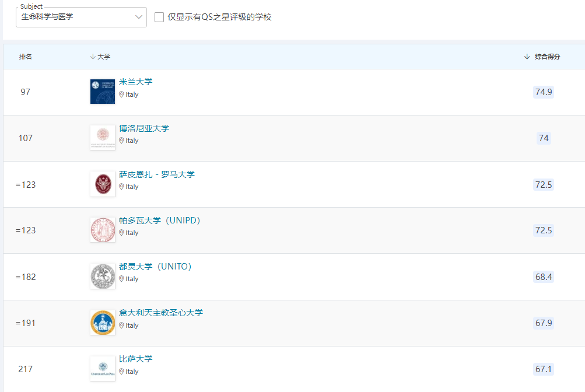This screenshot has height=392, width=585.
Task: Click score 72.5 for 萨皮恩扎 - 罗马大学
Action: pos(544,184)
